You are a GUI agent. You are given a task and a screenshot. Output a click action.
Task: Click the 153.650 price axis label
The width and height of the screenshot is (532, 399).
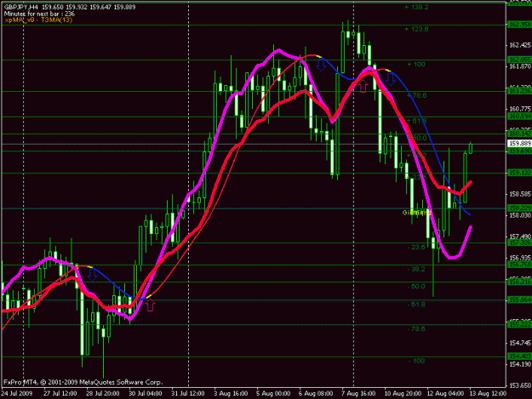click(x=520, y=385)
